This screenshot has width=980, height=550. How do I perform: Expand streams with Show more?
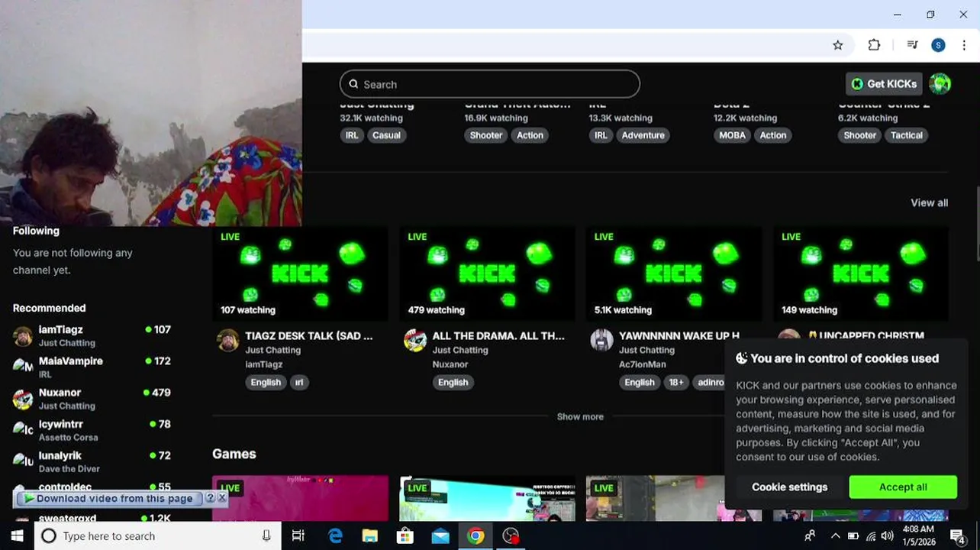(x=580, y=416)
